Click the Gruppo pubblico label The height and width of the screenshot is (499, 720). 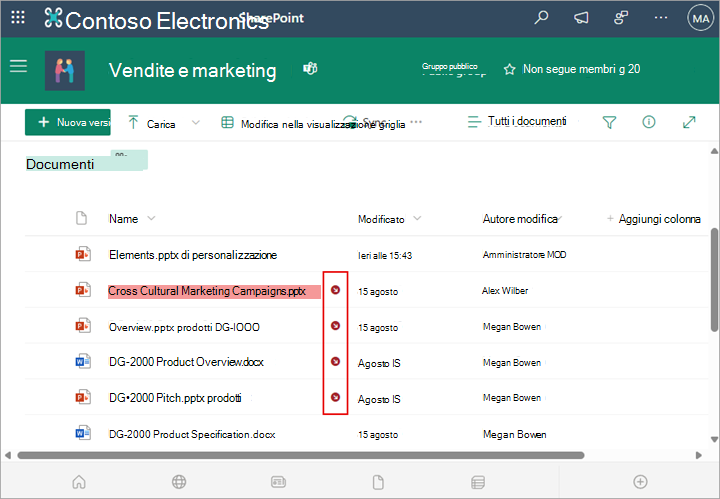[x=450, y=67]
